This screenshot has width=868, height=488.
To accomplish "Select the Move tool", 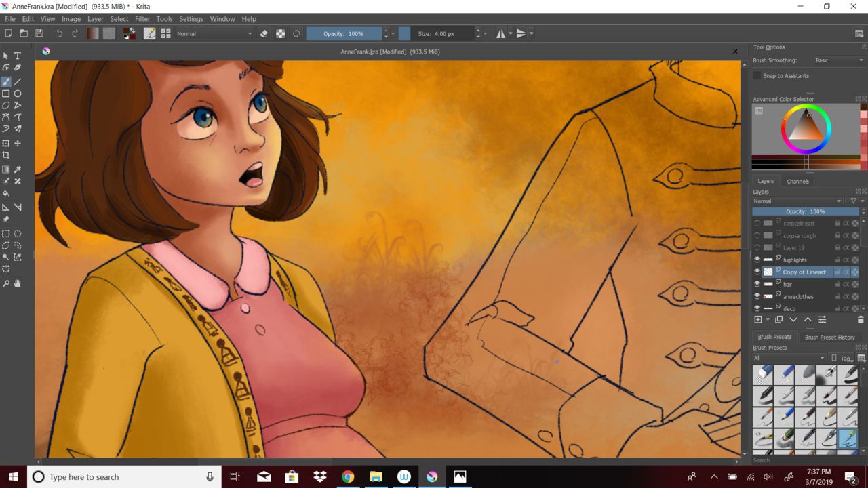I will click(18, 143).
